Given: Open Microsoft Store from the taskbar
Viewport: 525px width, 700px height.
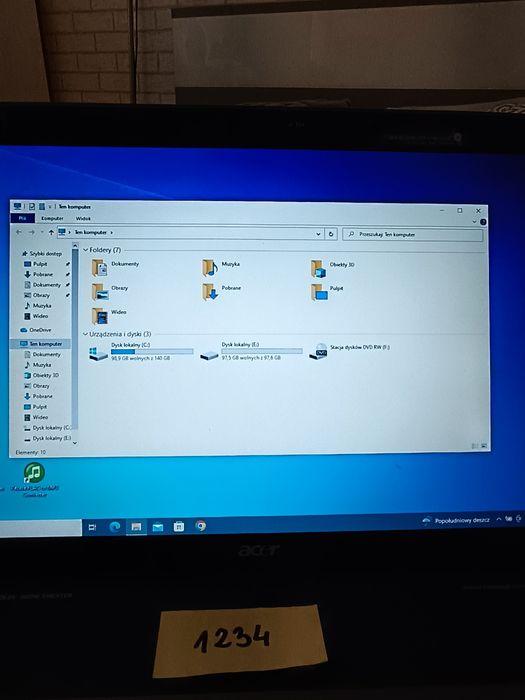Looking at the screenshot, I should point(179,527).
